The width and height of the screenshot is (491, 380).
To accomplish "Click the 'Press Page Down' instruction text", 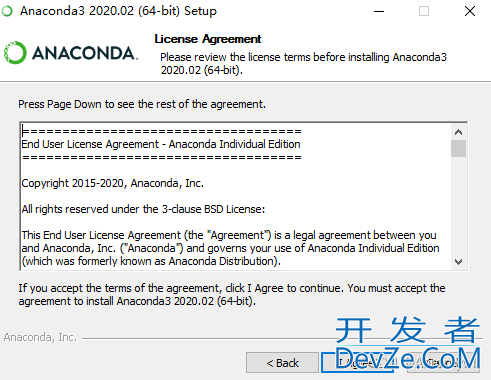I will pos(142,104).
